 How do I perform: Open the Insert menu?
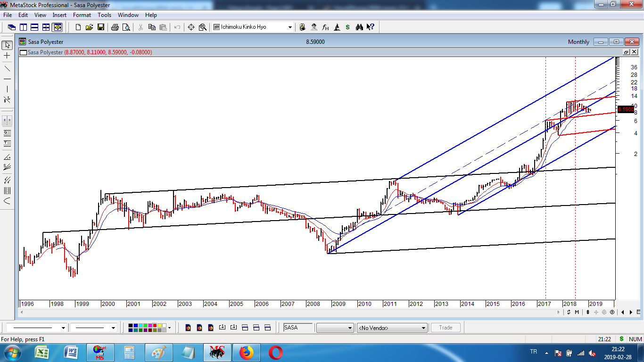[x=59, y=15]
